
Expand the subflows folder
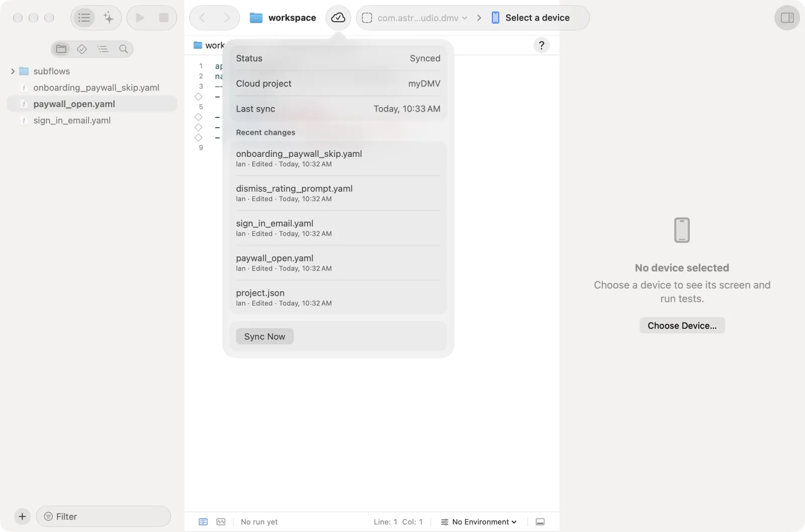pos(13,71)
